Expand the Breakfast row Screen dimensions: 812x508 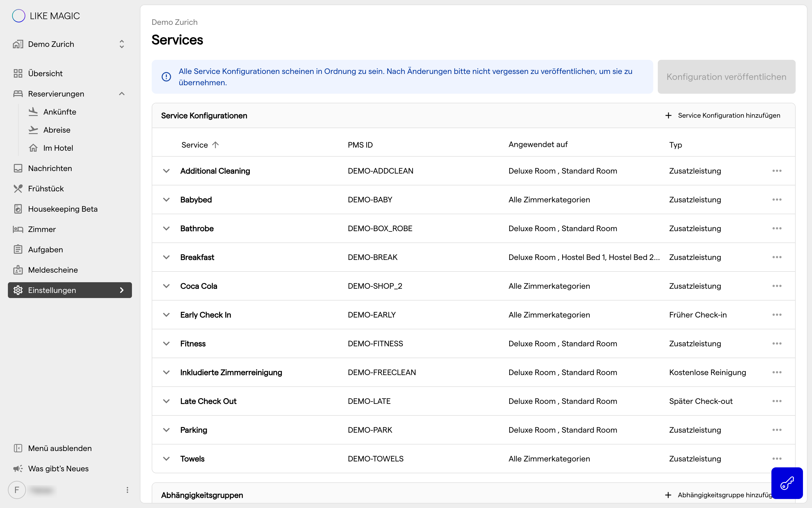point(166,257)
